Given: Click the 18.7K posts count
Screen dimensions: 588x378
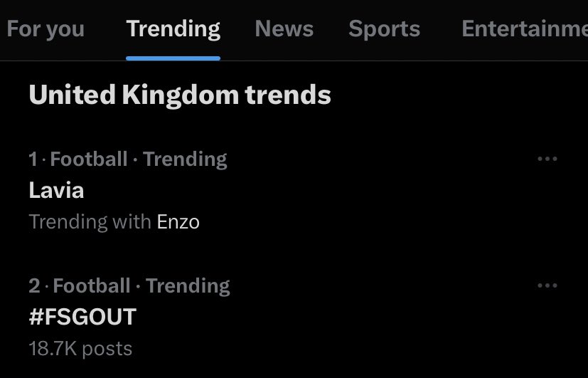Looking at the screenshot, I should coord(80,348).
